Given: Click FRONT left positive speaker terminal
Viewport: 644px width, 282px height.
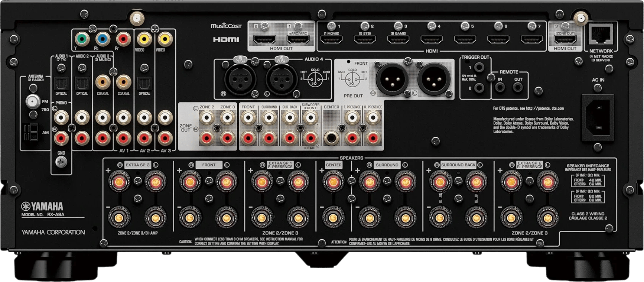Looking at the screenshot, I should (227, 182).
